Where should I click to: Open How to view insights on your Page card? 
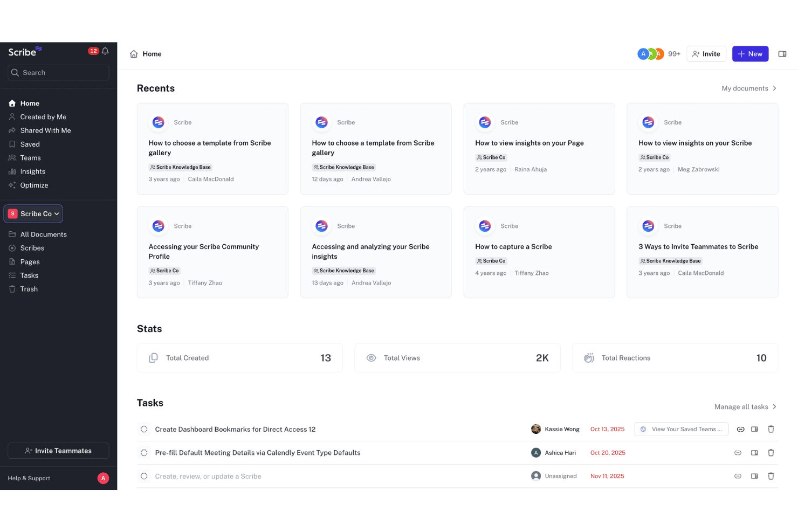[x=539, y=149]
